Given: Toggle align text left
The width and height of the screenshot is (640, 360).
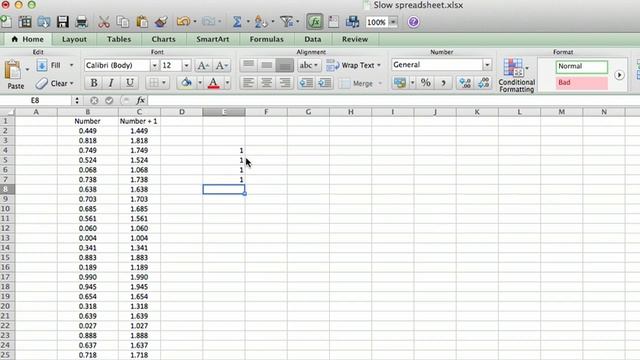Looking at the screenshot, I should click(x=248, y=83).
